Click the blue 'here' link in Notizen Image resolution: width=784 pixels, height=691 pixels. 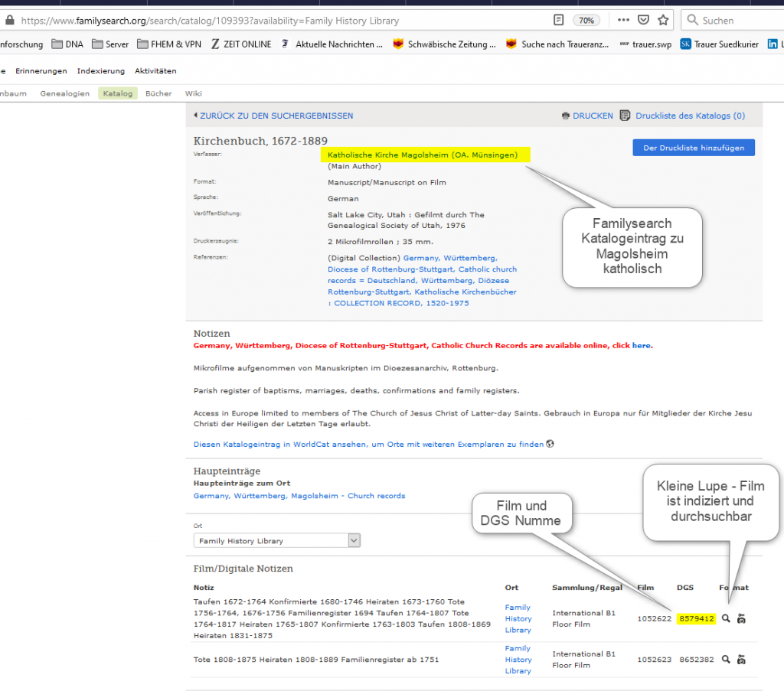pos(642,345)
